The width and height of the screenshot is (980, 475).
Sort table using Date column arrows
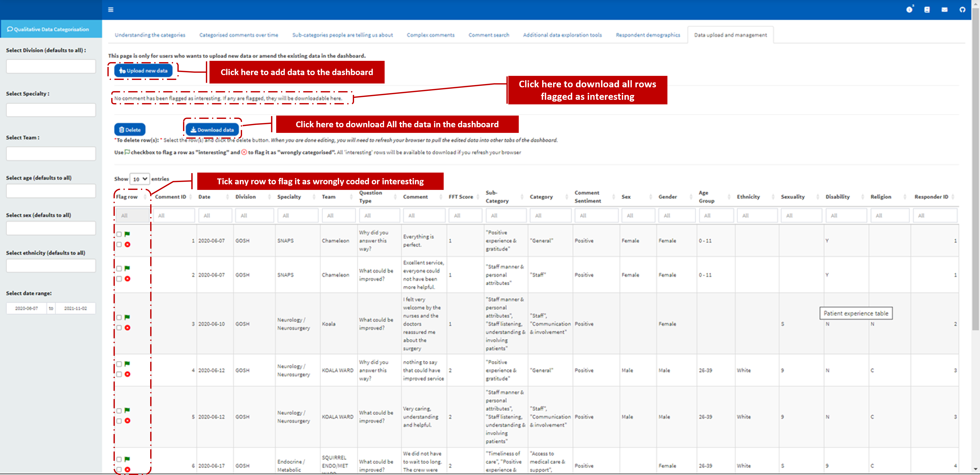pyautogui.click(x=228, y=197)
